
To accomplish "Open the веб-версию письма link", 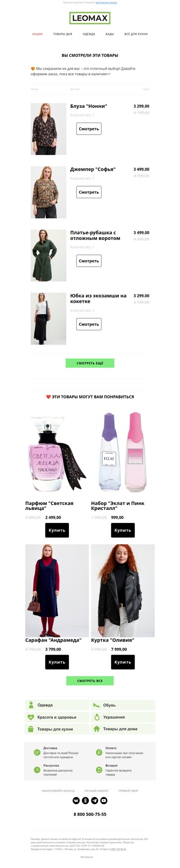I will pos(106,3).
